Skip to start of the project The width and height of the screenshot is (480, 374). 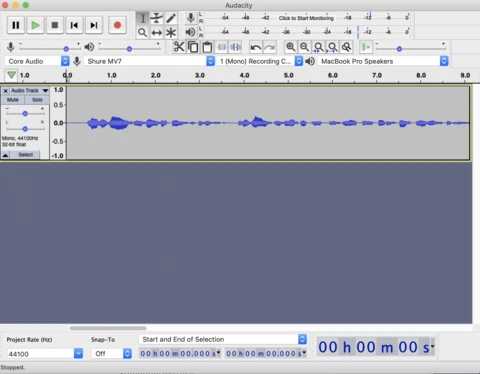[74, 25]
